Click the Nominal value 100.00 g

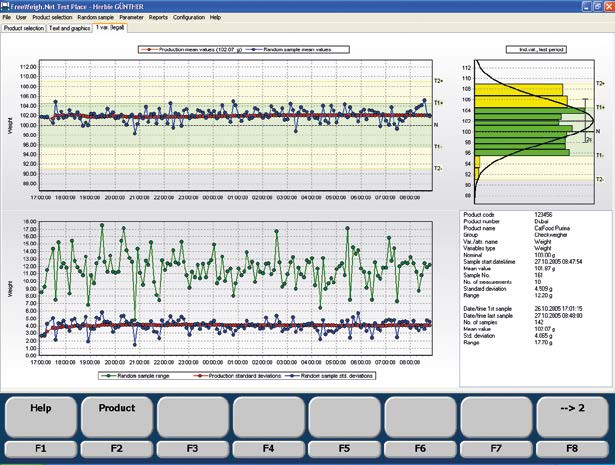tap(545, 255)
